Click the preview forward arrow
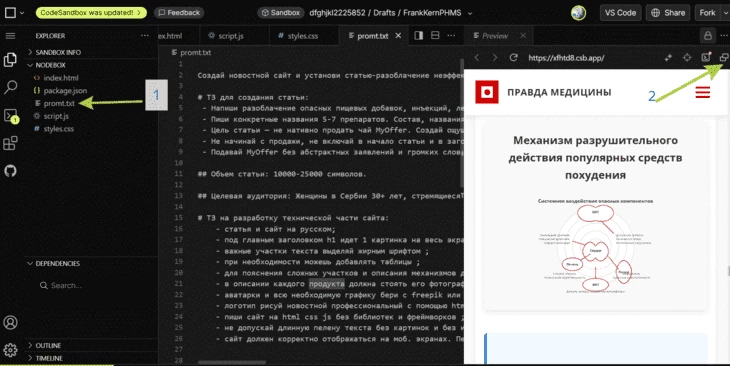Image resolution: width=730 pixels, height=366 pixels. tap(494, 57)
